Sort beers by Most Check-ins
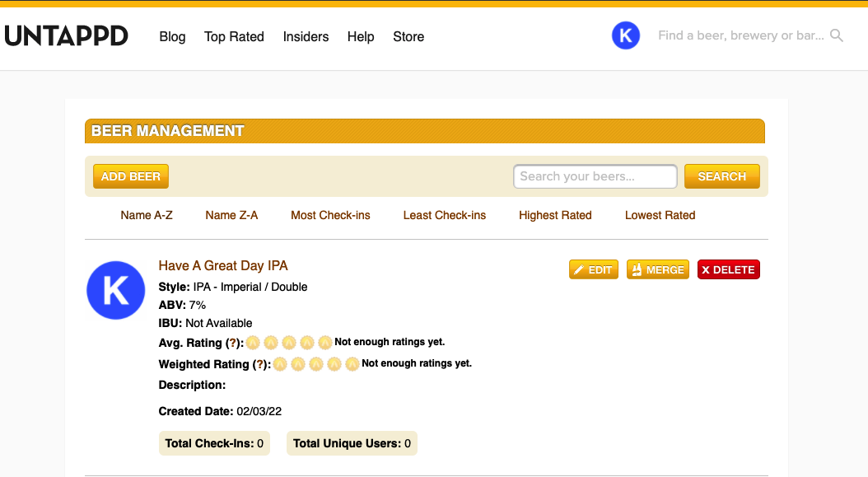Viewport: 868px width, 477px height. (330, 215)
